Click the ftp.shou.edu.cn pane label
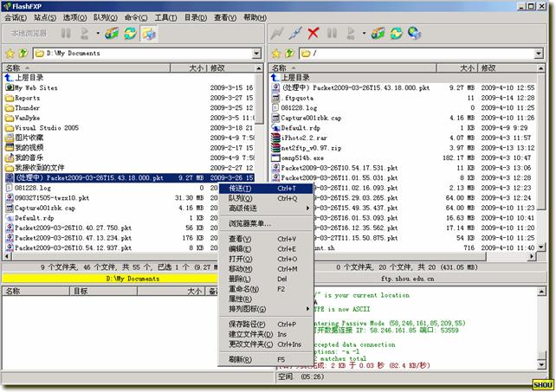Screen dimensions: 556x392 [x=407, y=279]
